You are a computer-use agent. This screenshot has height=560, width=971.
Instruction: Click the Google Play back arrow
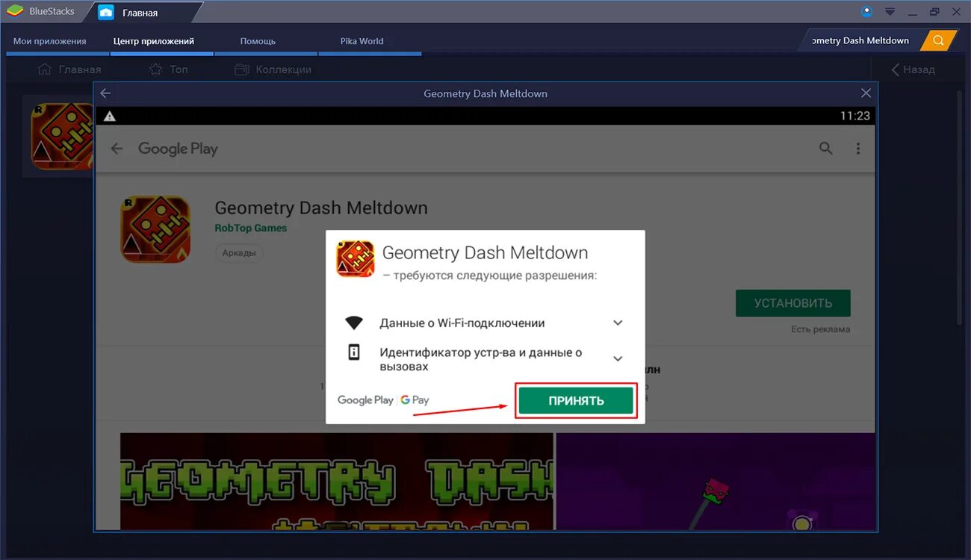point(117,149)
